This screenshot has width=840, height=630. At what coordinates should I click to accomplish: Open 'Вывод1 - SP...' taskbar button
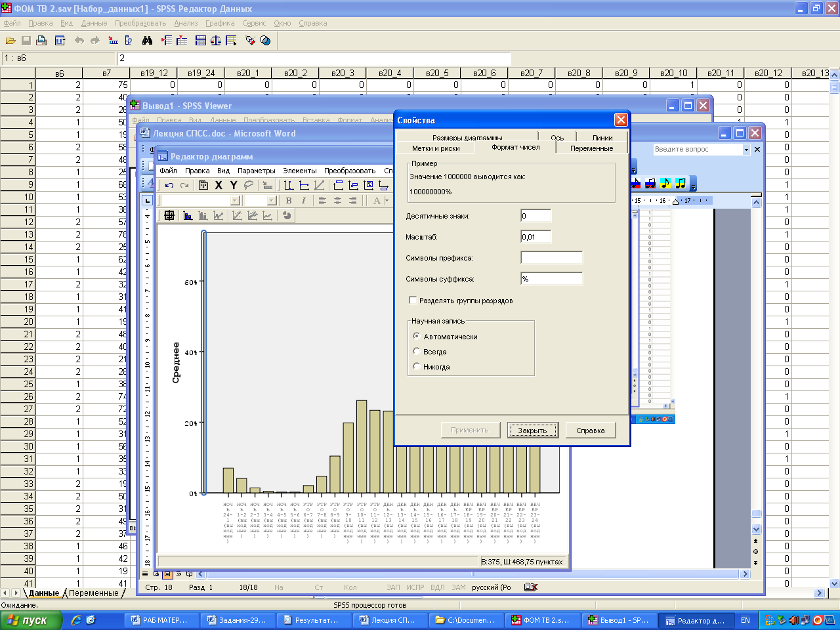coord(618,620)
